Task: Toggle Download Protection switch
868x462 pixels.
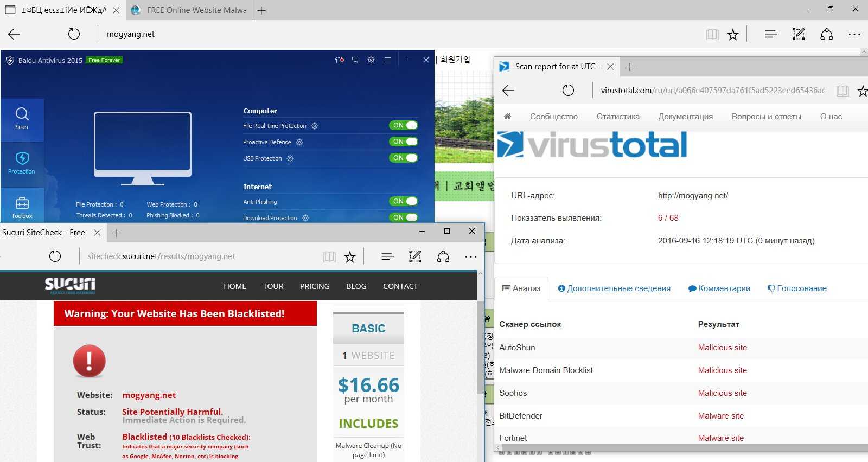Action: tap(404, 217)
